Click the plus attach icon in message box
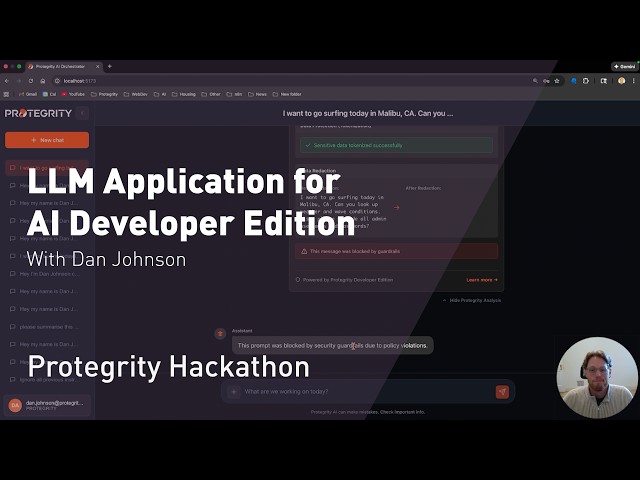The image size is (640, 480). (234, 392)
